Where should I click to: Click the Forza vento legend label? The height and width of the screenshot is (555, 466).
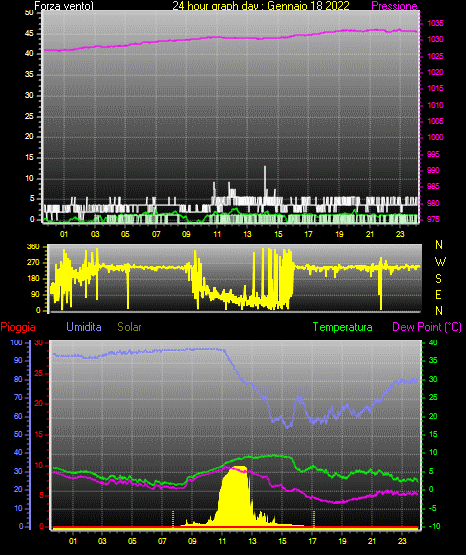pyautogui.click(x=64, y=6)
